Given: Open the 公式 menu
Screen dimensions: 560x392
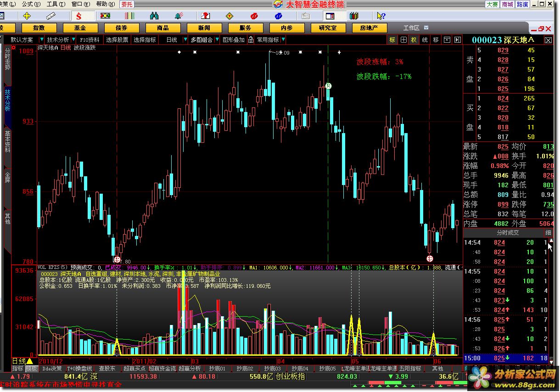Looking at the screenshot, I should coord(30,4).
